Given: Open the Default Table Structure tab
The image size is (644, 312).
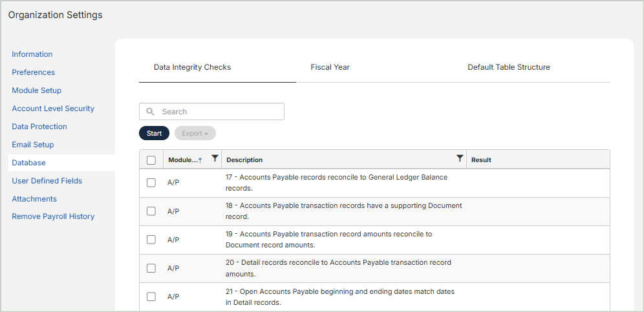Looking at the screenshot, I should tap(508, 67).
